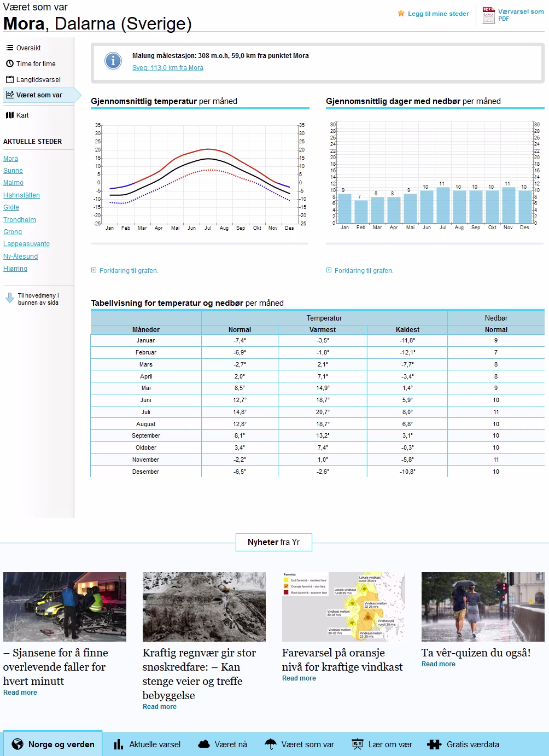The width and height of the screenshot is (549, 756).
Task: Open the Kart sidebar item
Action: [x=22, y=115]
